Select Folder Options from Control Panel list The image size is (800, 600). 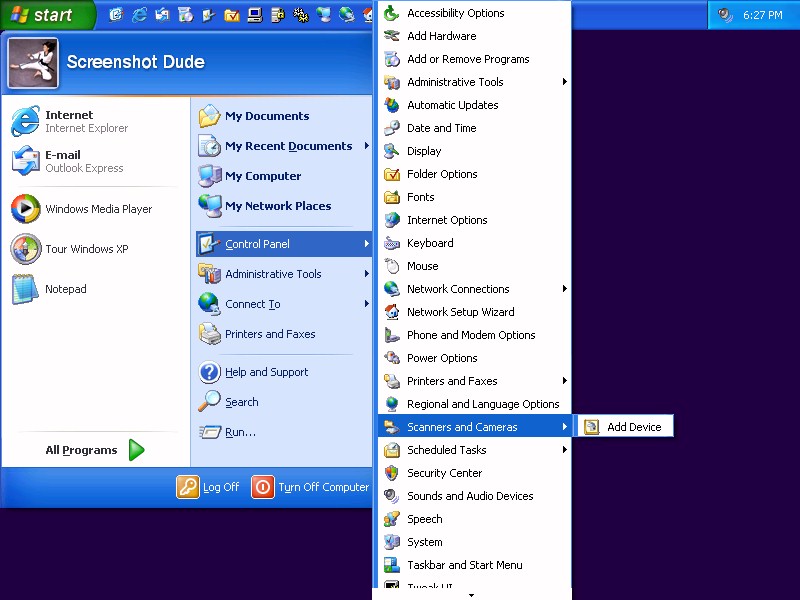[x=442, y=174]
